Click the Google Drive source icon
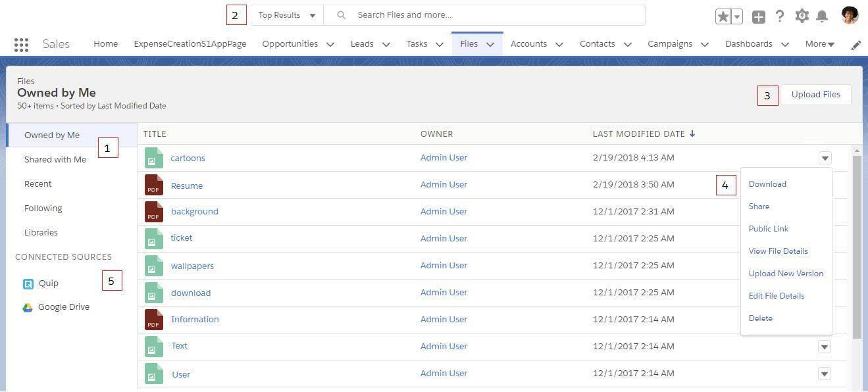 28,307
